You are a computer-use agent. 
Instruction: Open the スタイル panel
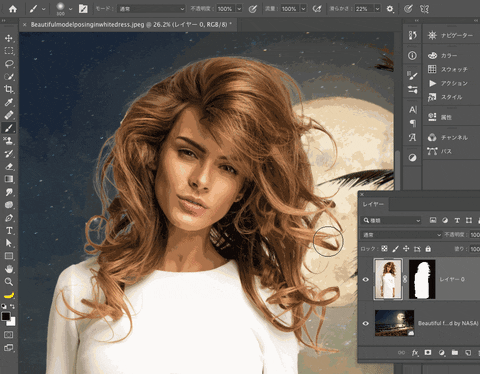coord(445,97)
